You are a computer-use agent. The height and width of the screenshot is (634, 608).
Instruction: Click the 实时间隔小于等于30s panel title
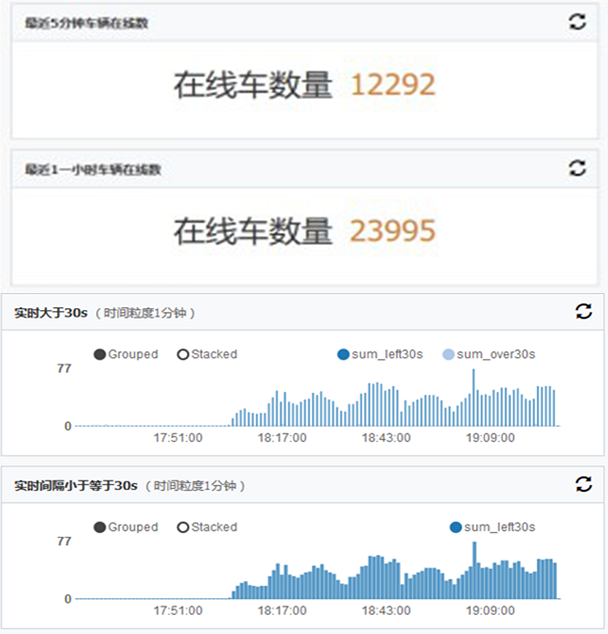pos(76,486)
